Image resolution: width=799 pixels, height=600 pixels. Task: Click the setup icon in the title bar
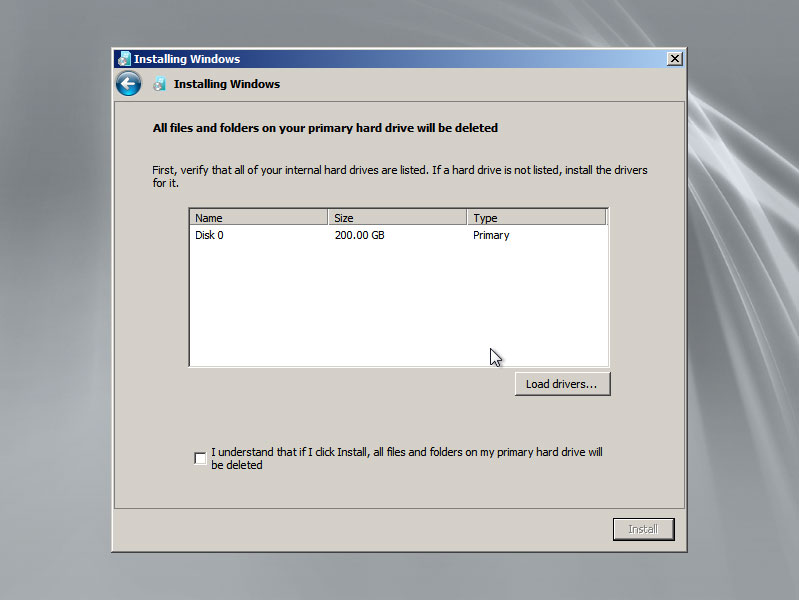(124, 59)
